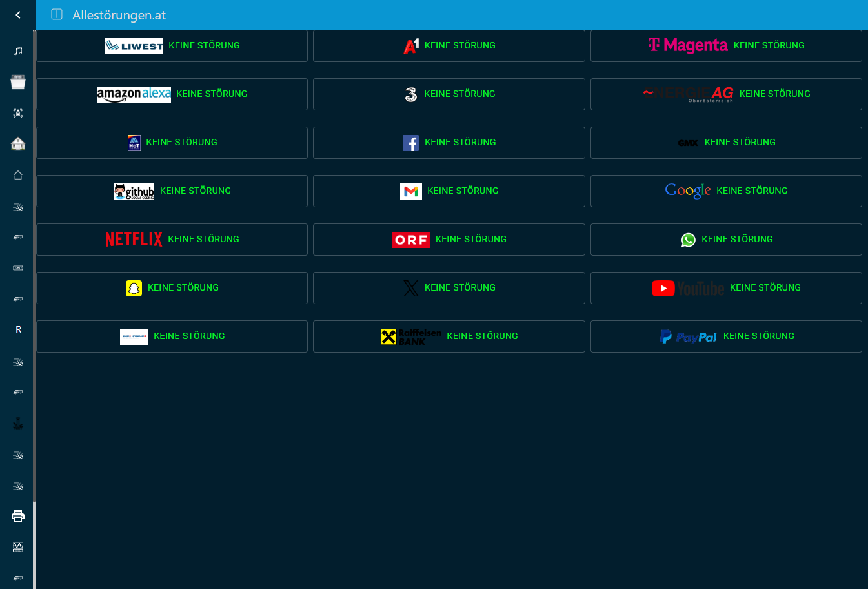Click the YouTube logo
868x589 pixels.
(x=688, y=288)
